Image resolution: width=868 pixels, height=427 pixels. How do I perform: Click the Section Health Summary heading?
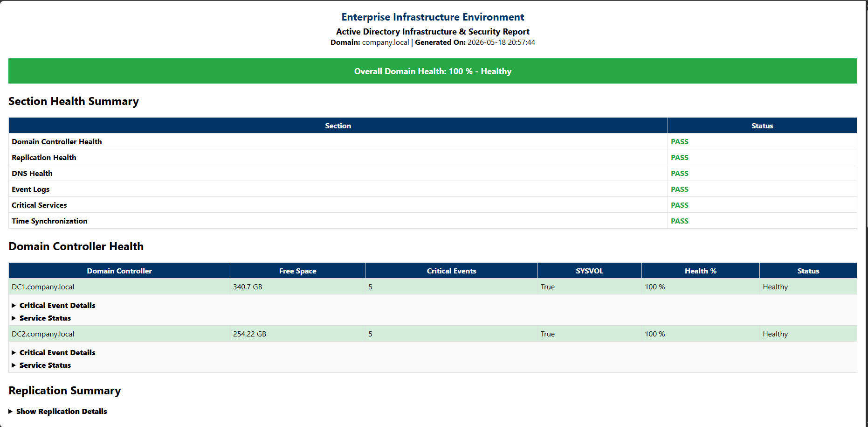coord(74,101)
